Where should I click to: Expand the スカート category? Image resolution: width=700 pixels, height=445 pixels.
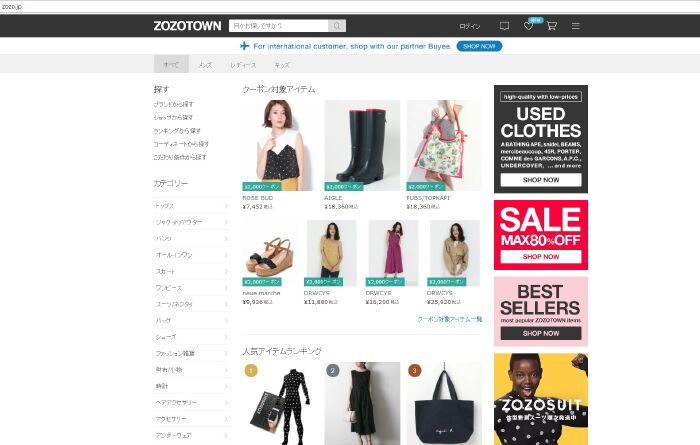[x=192, y=271]
